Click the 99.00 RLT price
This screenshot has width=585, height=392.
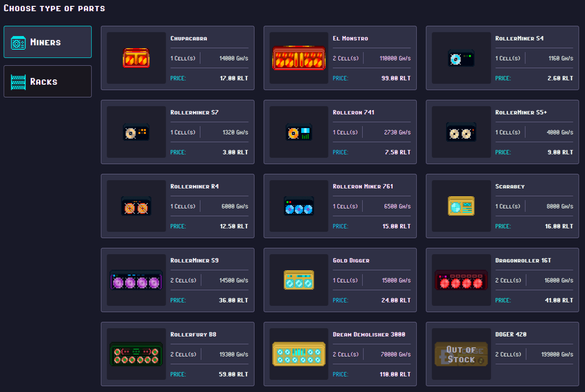pyautogui.click(x=396, y=78)
